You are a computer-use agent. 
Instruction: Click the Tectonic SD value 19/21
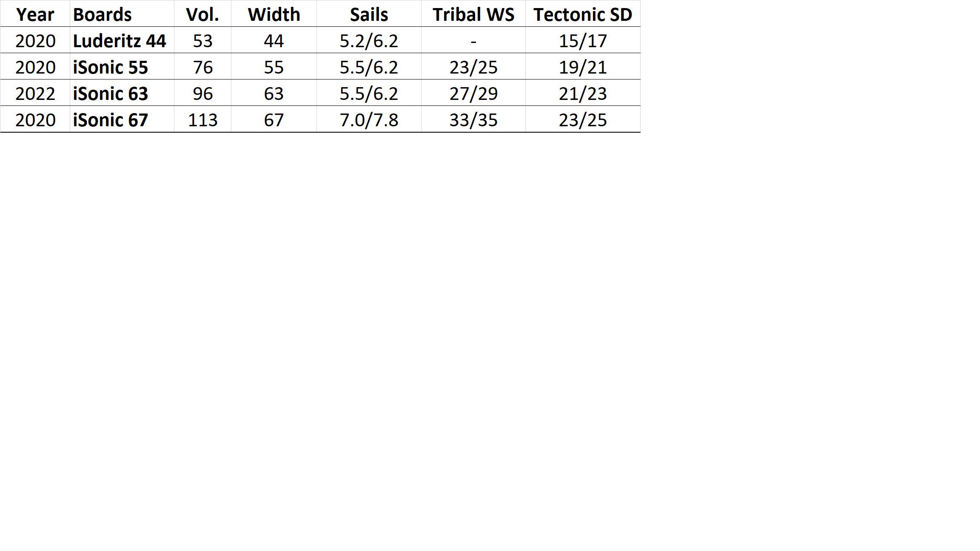click(x=583, y=67)
